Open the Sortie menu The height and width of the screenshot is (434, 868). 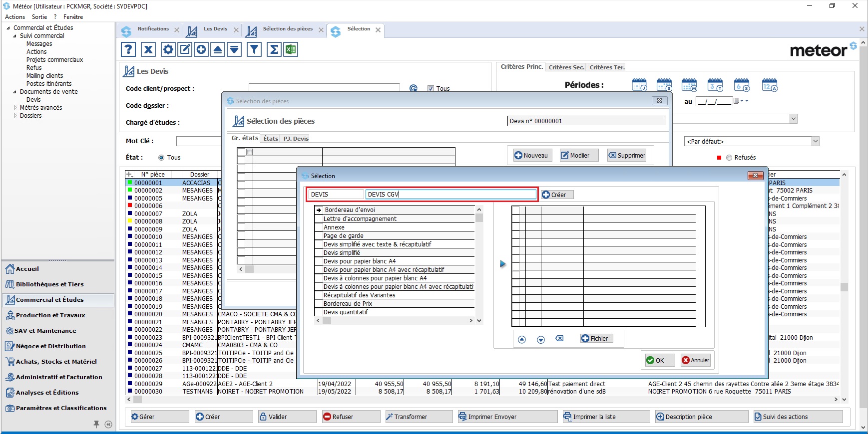[x=39, y=17]
